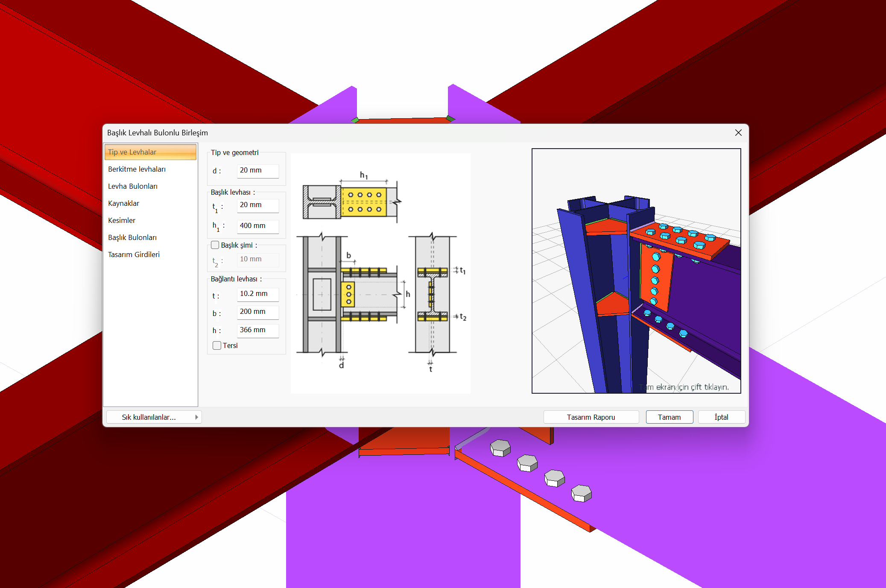This screenshot has width=886, height=588.
Task: Click the h1 400 mm input field
Action: 257,226
